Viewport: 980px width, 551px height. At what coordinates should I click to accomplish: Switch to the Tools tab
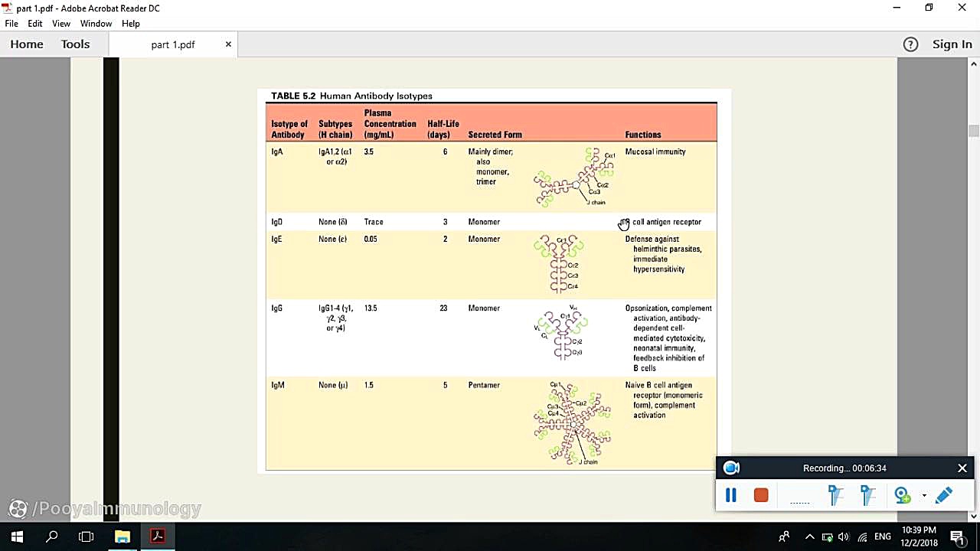click(75, 44)
